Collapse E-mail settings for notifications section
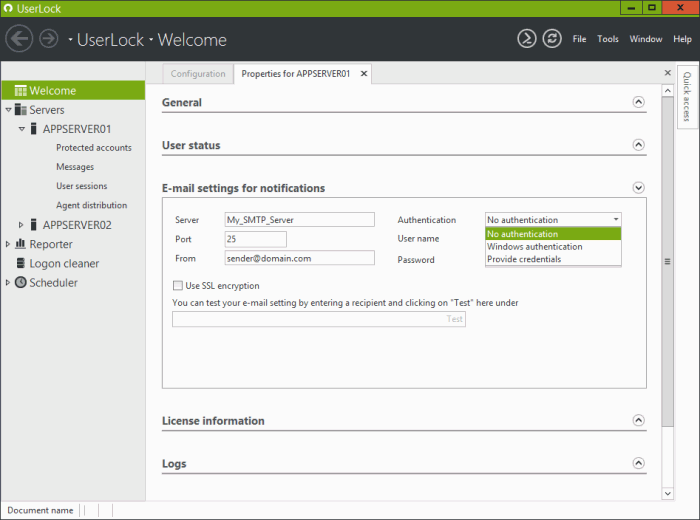The width and height of the screenshot is (700, 520). 638,188
